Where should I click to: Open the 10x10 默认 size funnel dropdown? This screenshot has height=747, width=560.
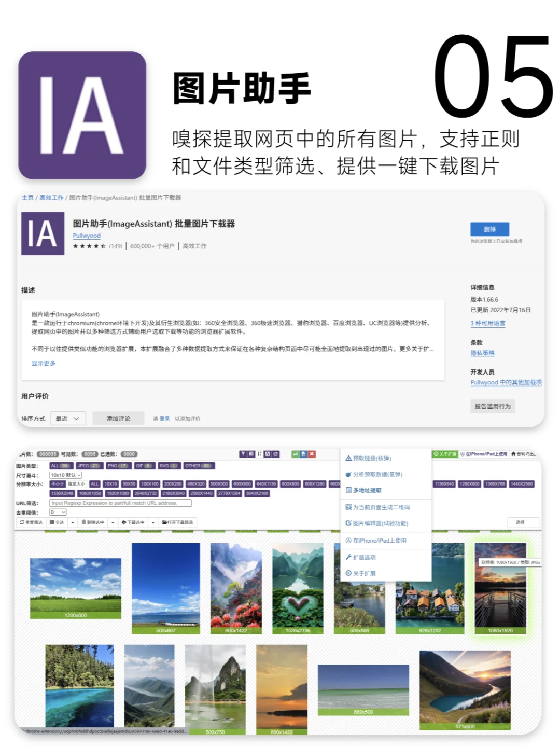pos(66,475)
